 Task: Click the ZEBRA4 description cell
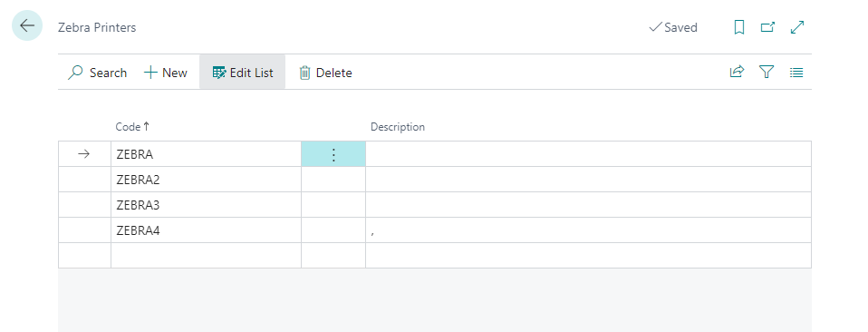pyautogui.click(x=588, y=230)
